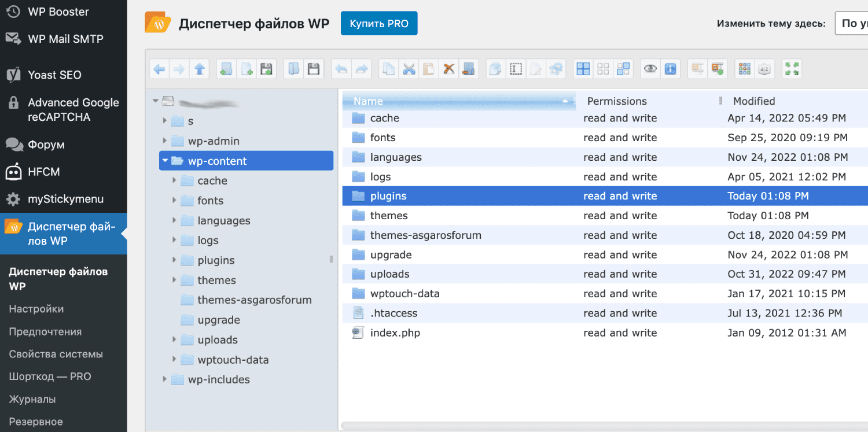868x432 pixels.
Task: Open the Настройки submenu link
Action: (36, 309)
